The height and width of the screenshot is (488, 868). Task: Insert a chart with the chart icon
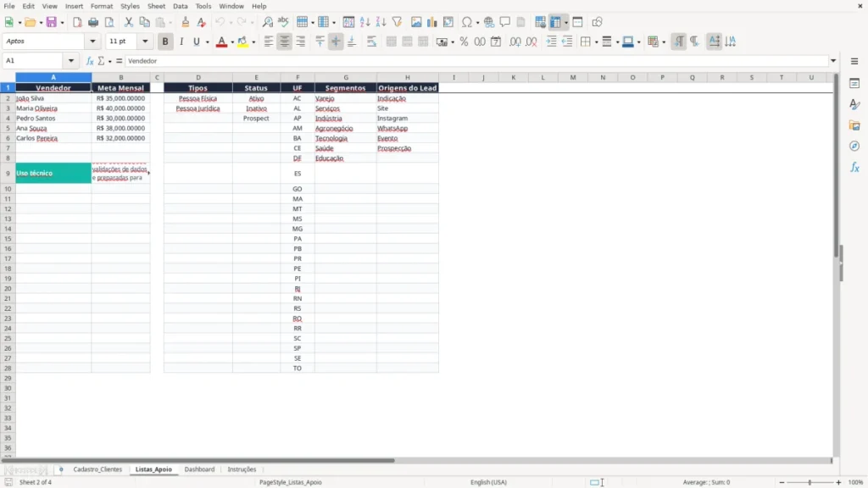click(x=431, y=22)
